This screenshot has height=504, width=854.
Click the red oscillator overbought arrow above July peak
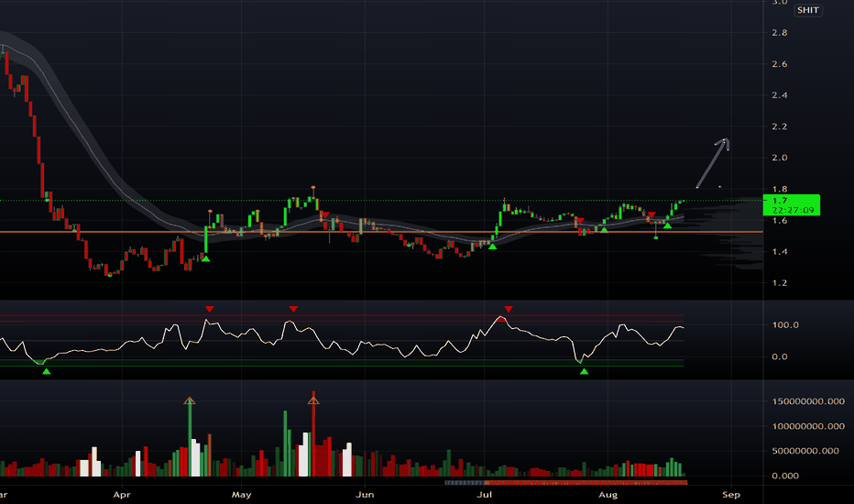(509, 309)
